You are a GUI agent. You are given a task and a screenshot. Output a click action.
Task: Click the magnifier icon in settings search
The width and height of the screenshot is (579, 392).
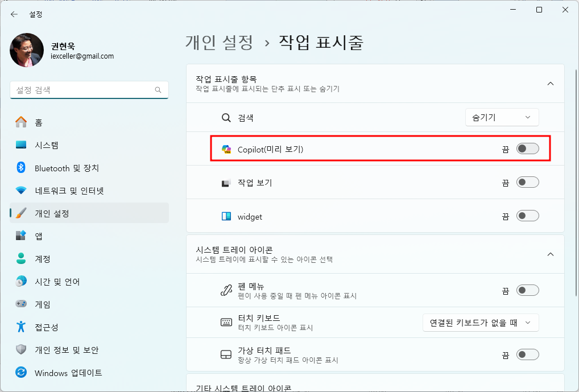pos(158,90)
